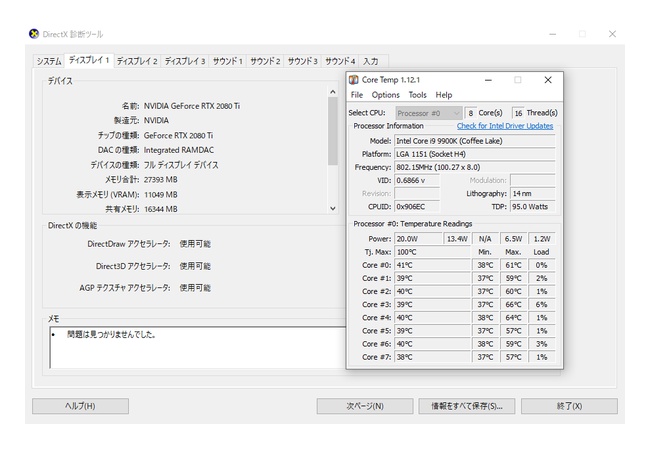
Task: Click the Core Temp app icon in title bar
Action: point(354,80)
